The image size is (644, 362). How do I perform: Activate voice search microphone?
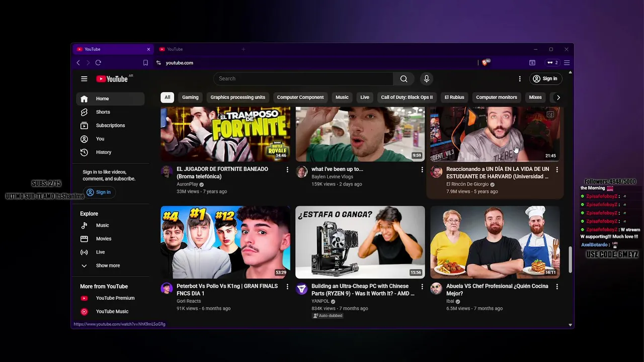coord(426,78)
